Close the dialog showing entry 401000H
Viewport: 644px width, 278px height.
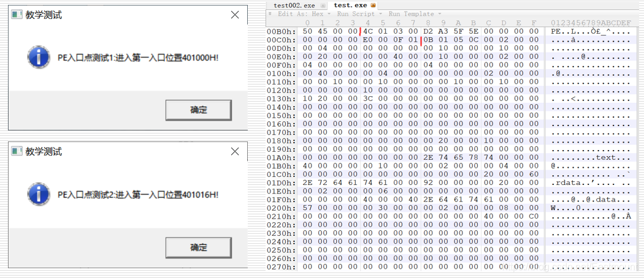235,15
